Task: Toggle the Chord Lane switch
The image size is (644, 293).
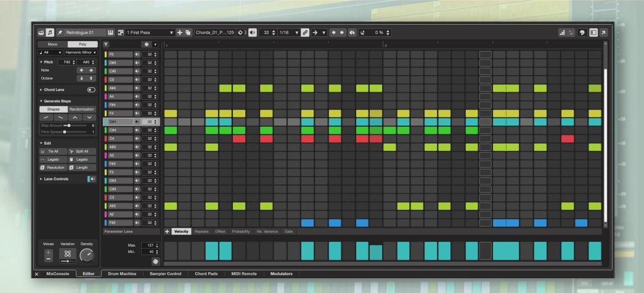Action: point(92,89)
